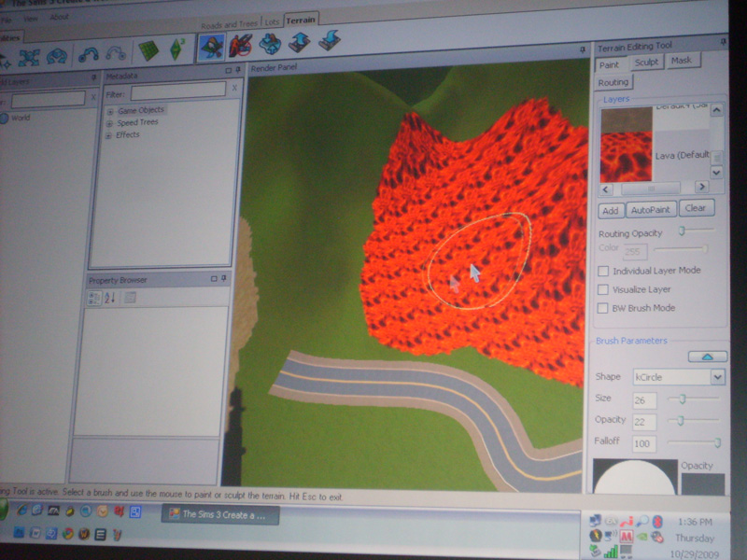Click the property pages icon in Property Browser
This screenshot has width=747, height=560.
[x=130, y=298]
